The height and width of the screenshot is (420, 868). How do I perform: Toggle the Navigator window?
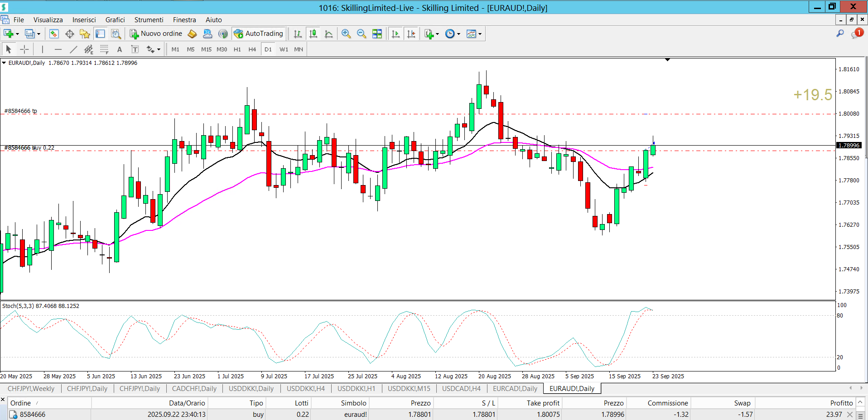click(x=85, y=34)
